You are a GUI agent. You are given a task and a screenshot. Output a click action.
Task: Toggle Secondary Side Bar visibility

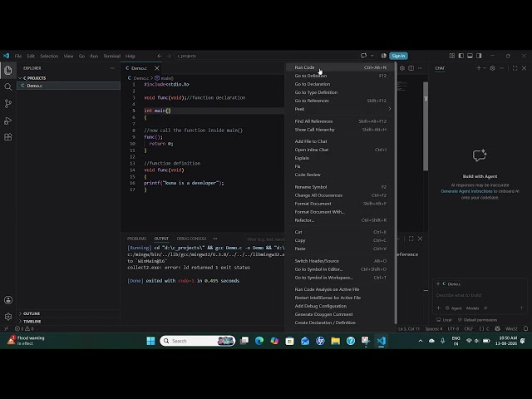click(479, 56)
